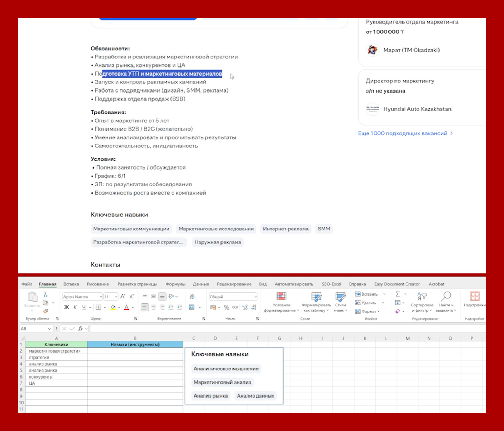Click the Merge and Center icon
This screenshot has height=431, width=504.
(192, 307)
